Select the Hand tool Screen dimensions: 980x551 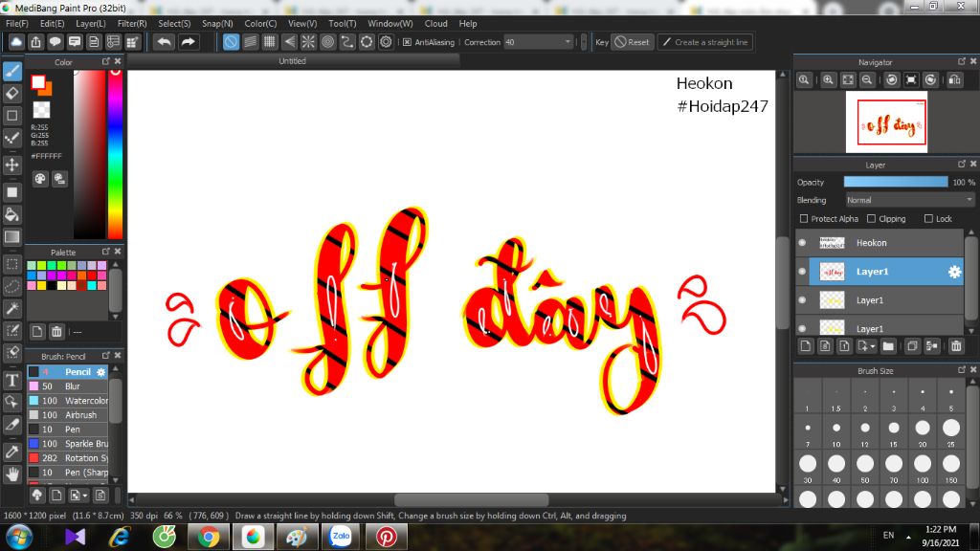[x=11, y=474]
